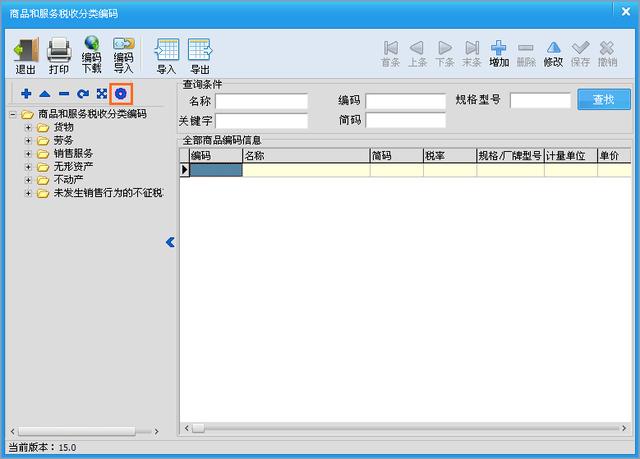640x459 pixels.
Task: Click the 编码下载 globe download icon
Action: point(91,49)
